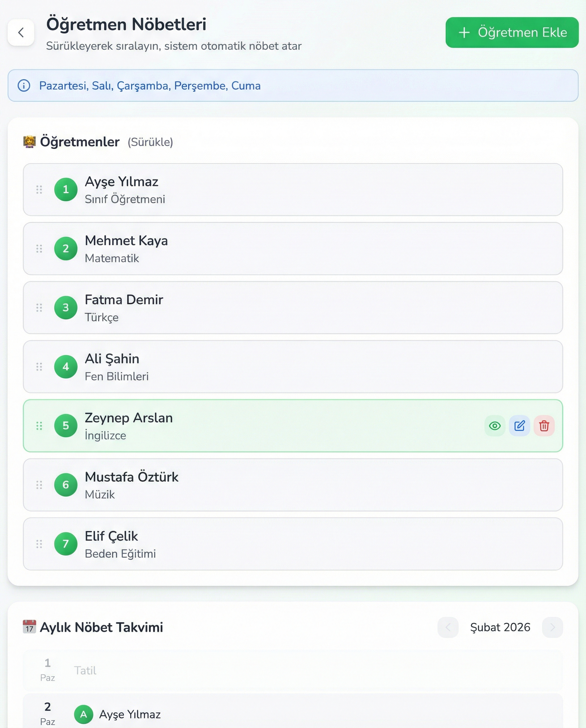Go back using the left chevron button
The width and height of the screenshot is (586, 728).
pyautogui.click(x=21, y=33)
